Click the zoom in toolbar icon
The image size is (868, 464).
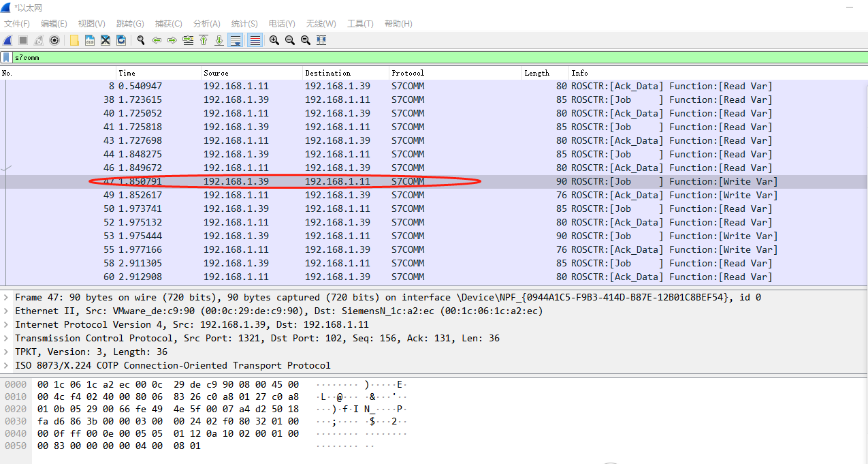pyautogui.click(x=274, y=40)
